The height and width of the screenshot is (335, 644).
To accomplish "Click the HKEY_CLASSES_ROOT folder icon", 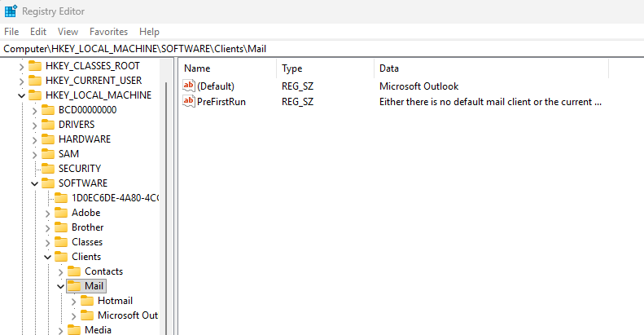I will click(35, 66).
